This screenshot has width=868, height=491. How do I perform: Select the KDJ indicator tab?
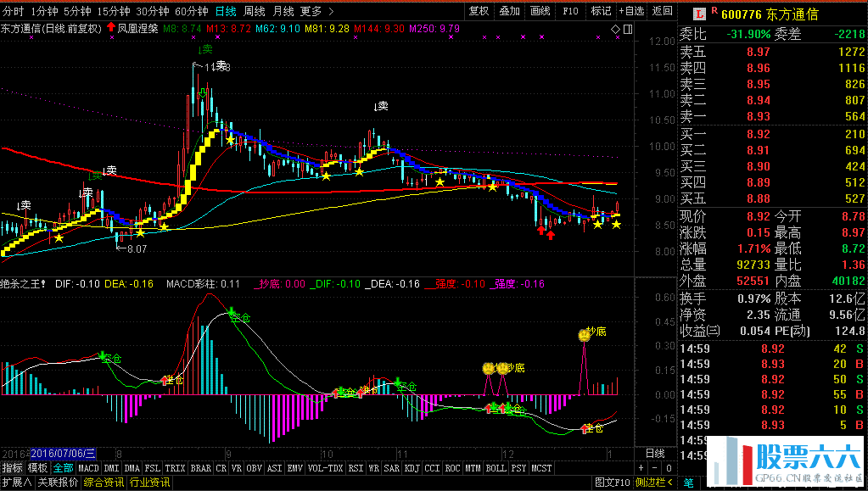tap(411, 468)
